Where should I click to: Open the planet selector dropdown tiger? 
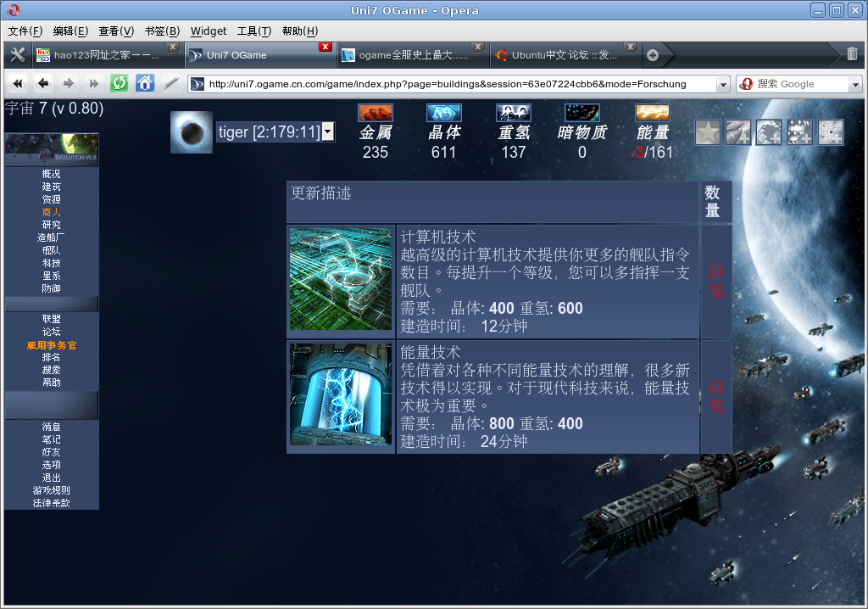click(275, 131)
